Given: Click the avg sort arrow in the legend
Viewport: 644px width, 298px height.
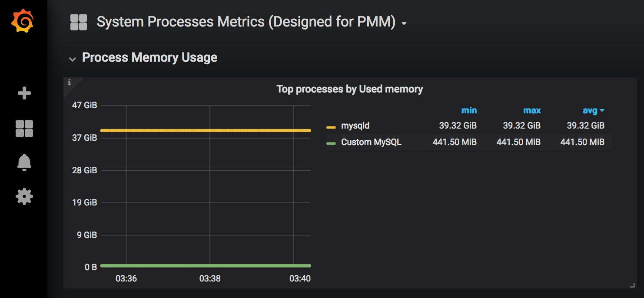Looking at the screenshot, I should click(x=603, y=110).
